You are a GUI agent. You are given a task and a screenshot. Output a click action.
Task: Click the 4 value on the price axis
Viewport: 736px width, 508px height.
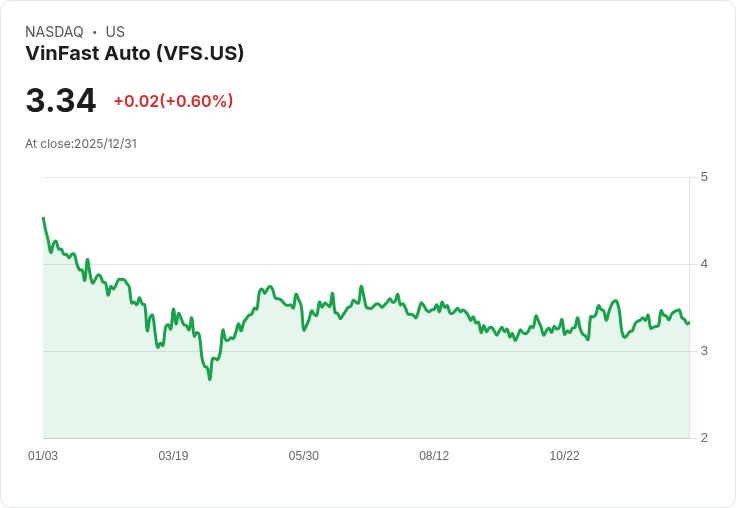(x=704, y=264)
